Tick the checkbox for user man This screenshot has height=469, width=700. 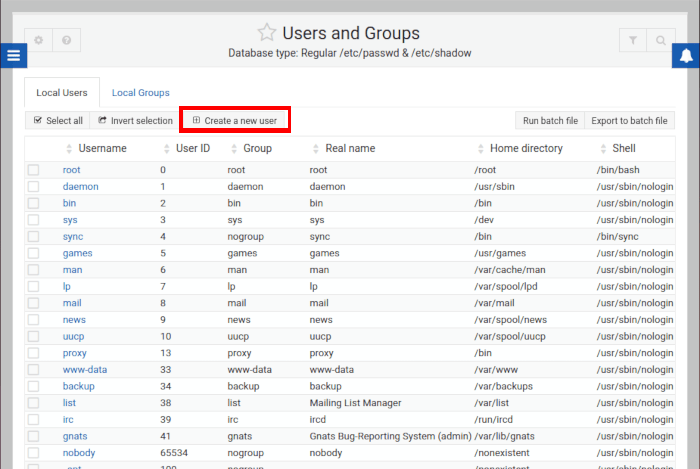(x=33, y=270)
